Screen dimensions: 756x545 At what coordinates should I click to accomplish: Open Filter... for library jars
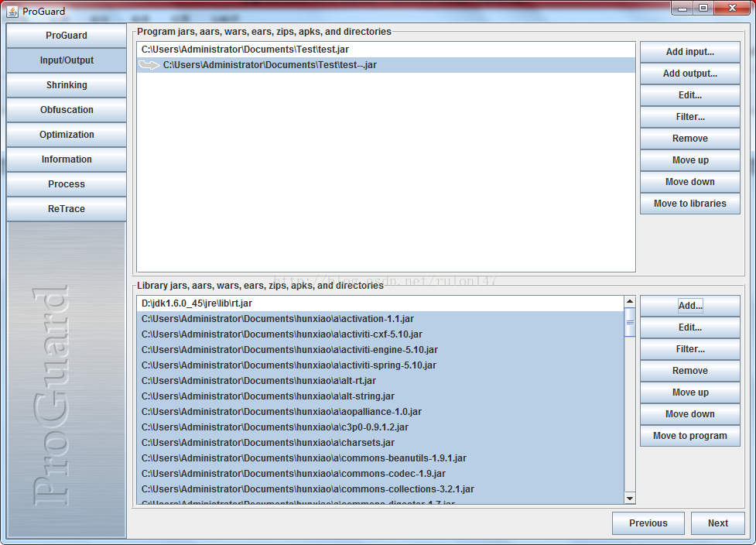690,349
